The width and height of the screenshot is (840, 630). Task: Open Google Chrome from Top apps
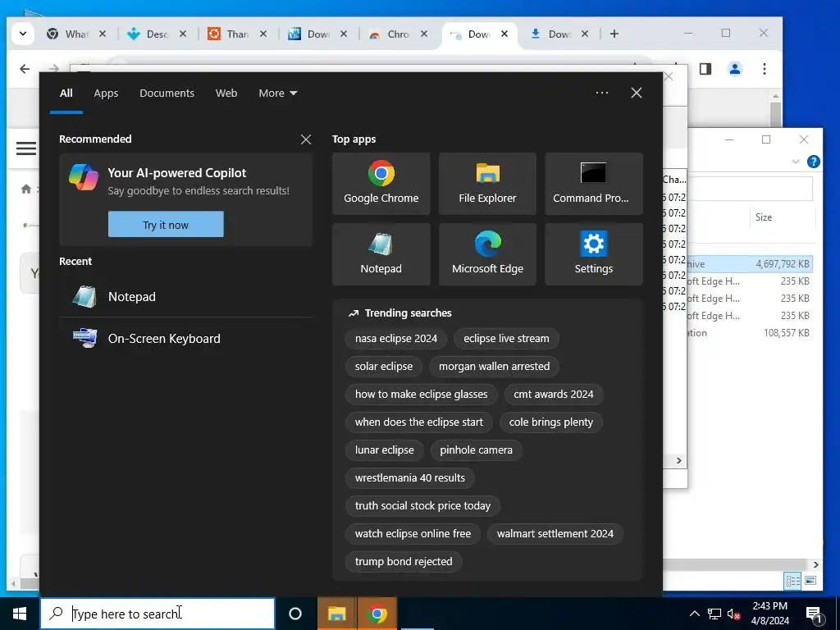pos(381,184)
